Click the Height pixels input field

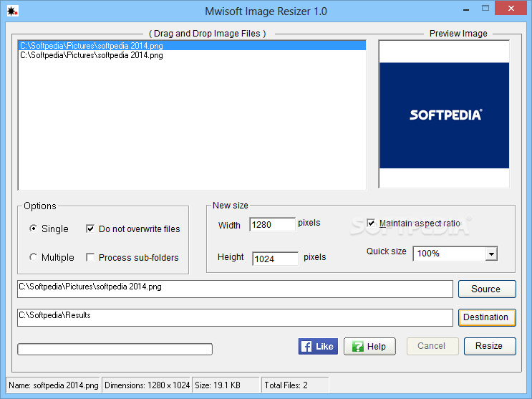point(275,259)
